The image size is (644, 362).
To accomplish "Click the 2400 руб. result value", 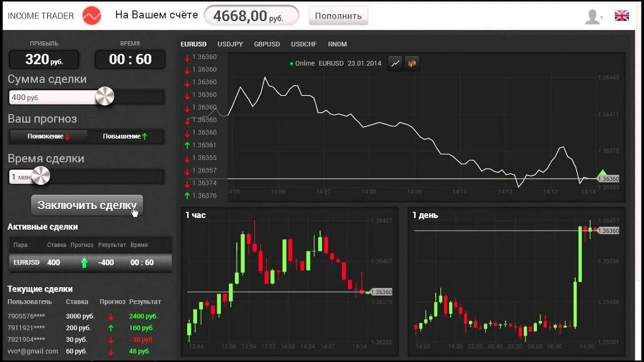I will click(143, 316).
